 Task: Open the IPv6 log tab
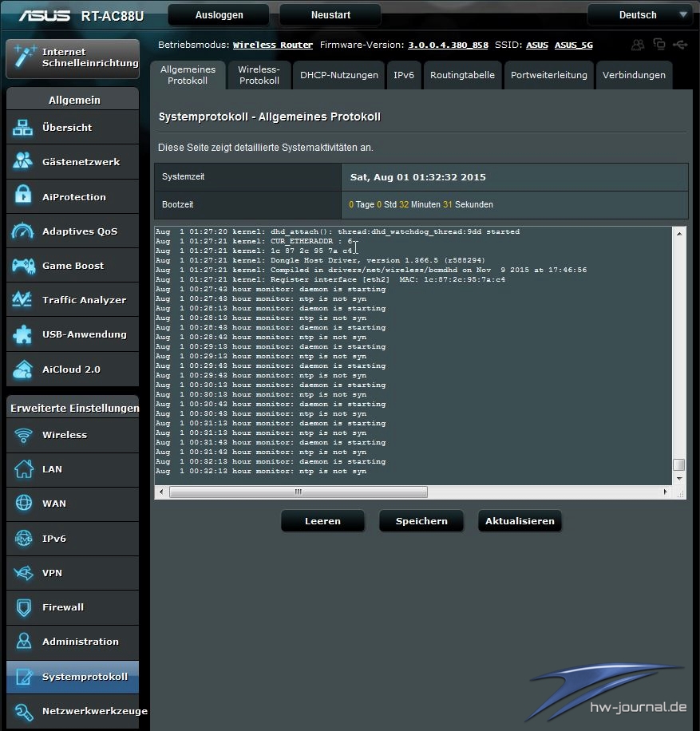(x=404, y=75)
